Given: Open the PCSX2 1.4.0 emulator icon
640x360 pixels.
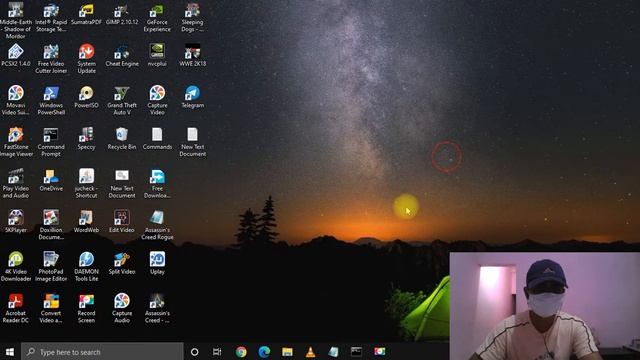Looking at the screenshot, I should coord(16,56).
